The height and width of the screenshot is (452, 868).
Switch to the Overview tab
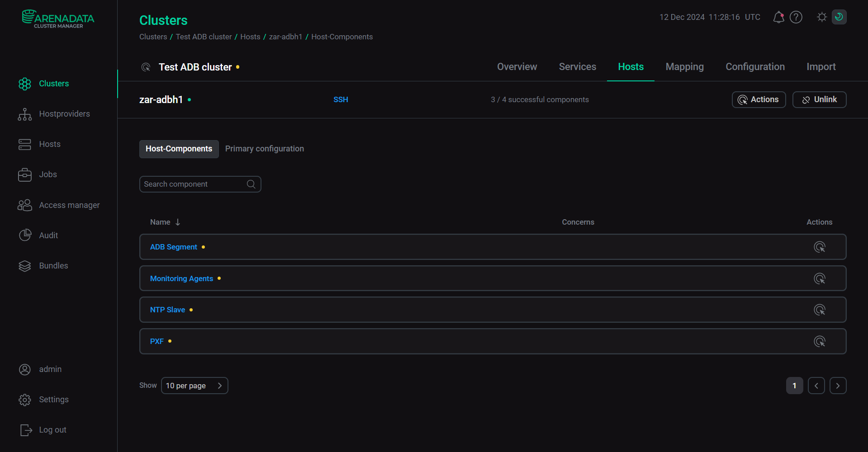pyautogui.click(x=517, y=67)
